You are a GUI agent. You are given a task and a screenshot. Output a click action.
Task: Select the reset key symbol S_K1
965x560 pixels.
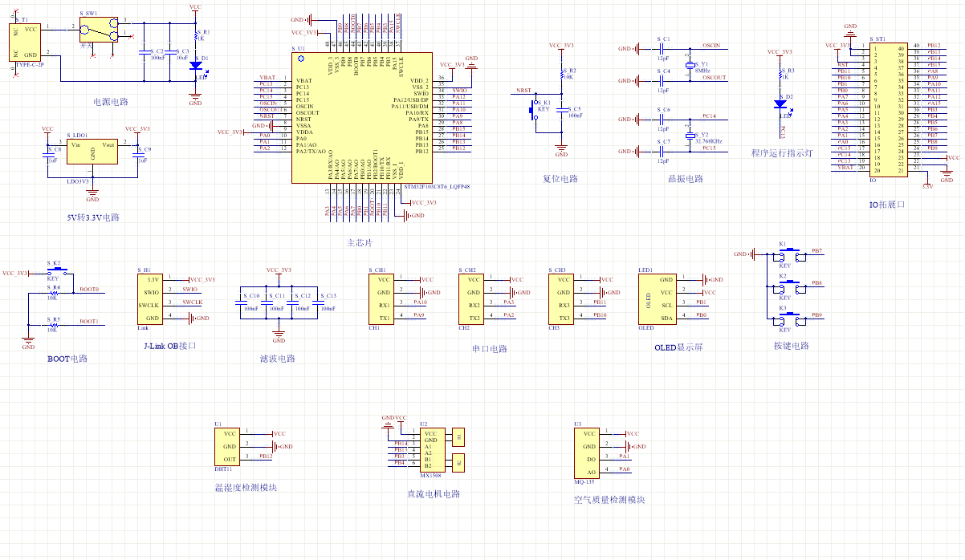pyautogui.click(x=533, y=112)
